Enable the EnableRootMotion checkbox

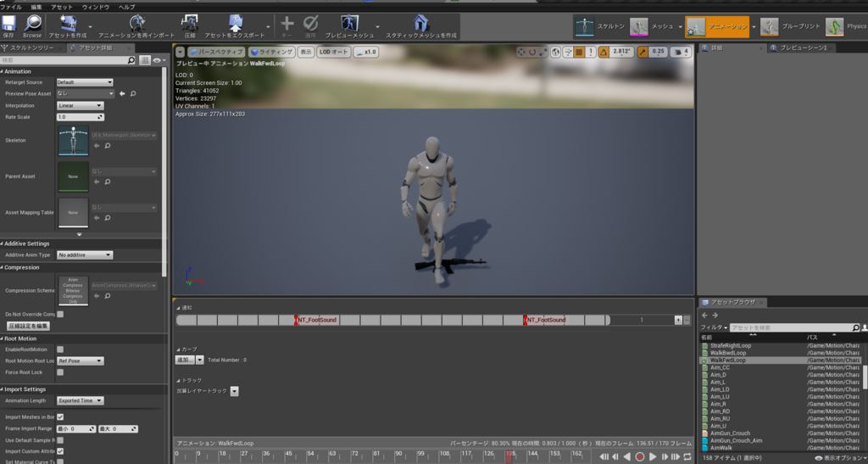pyautogui.click(x=60, y=349)
